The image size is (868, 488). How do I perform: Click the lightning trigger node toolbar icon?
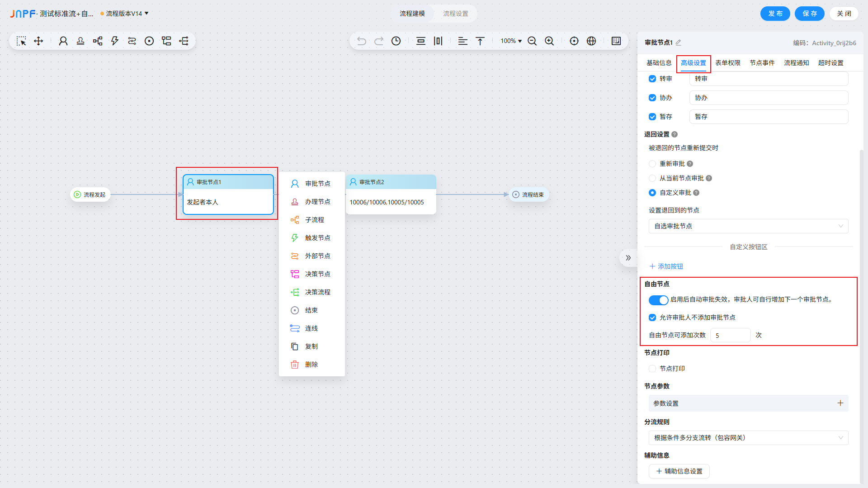pyautogui.click(x=115, y=41)
